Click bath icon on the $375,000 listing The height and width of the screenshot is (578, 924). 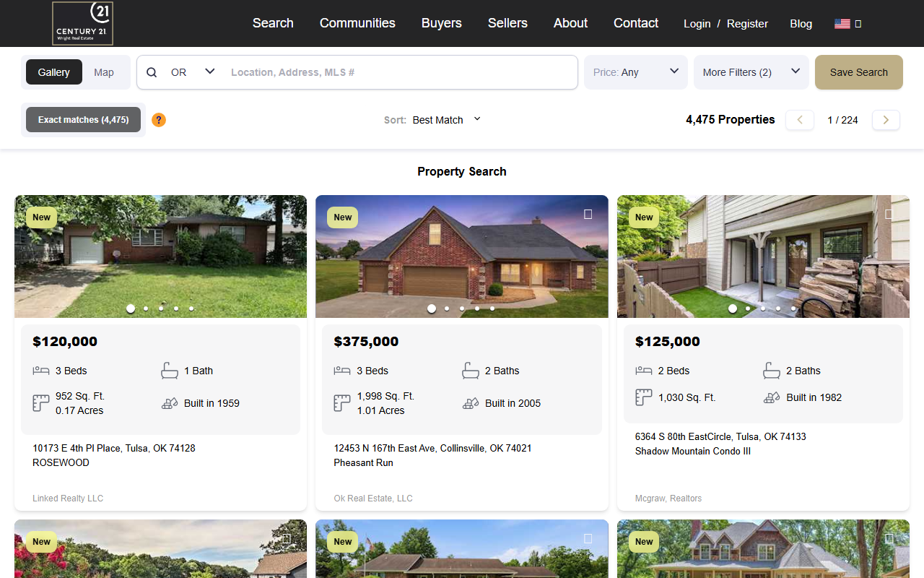click(471, 371)
